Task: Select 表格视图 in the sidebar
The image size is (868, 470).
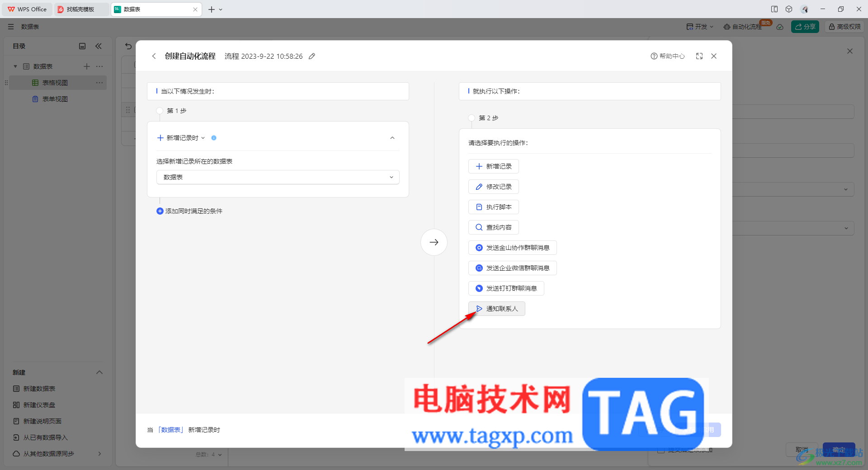Action: tap(57, 83)
